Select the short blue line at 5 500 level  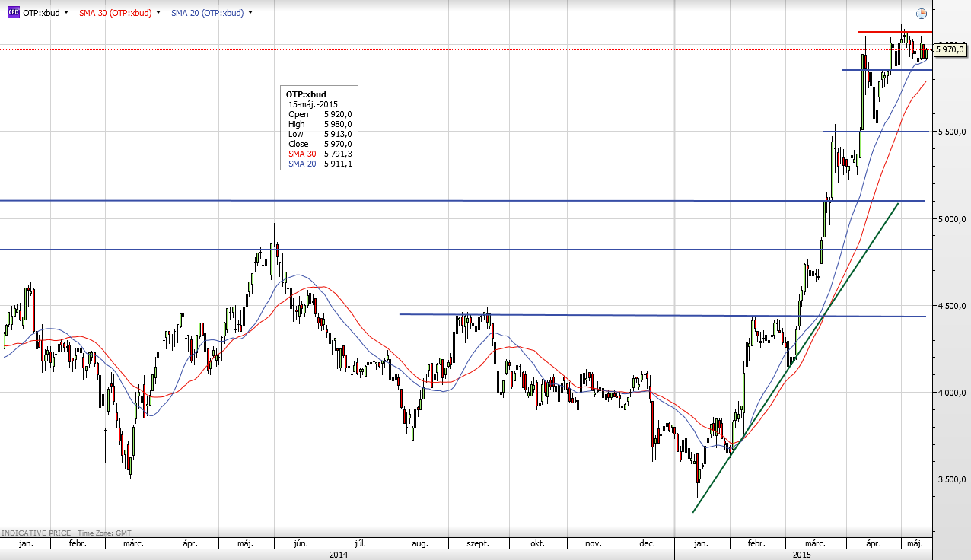coord(875,132)
